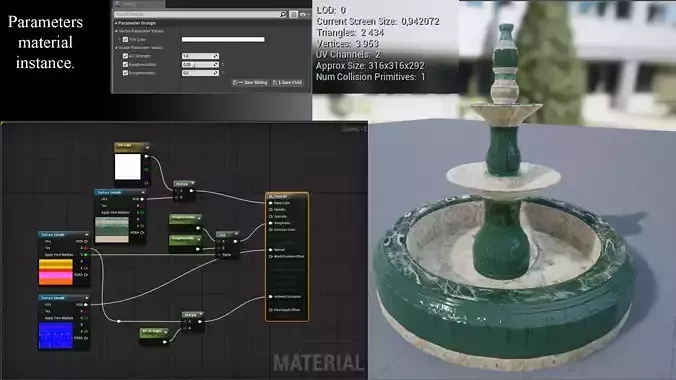The image size is (676, 380).
Task: Click the Base Color input pin
Action: (x=271, y=203)
